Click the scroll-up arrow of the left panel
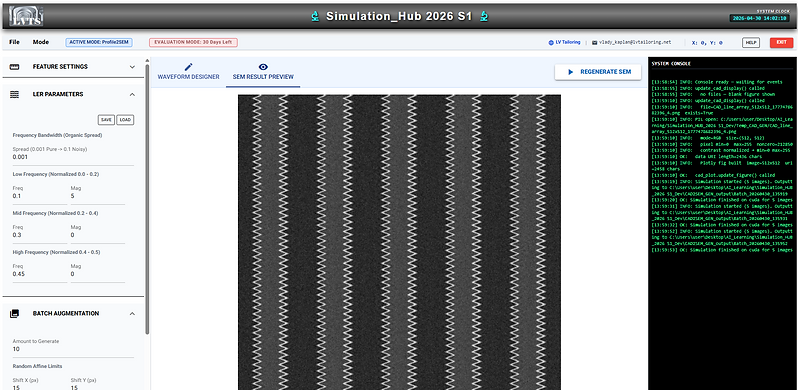Screen dimensions: 798x390 (x=148, y=60)
